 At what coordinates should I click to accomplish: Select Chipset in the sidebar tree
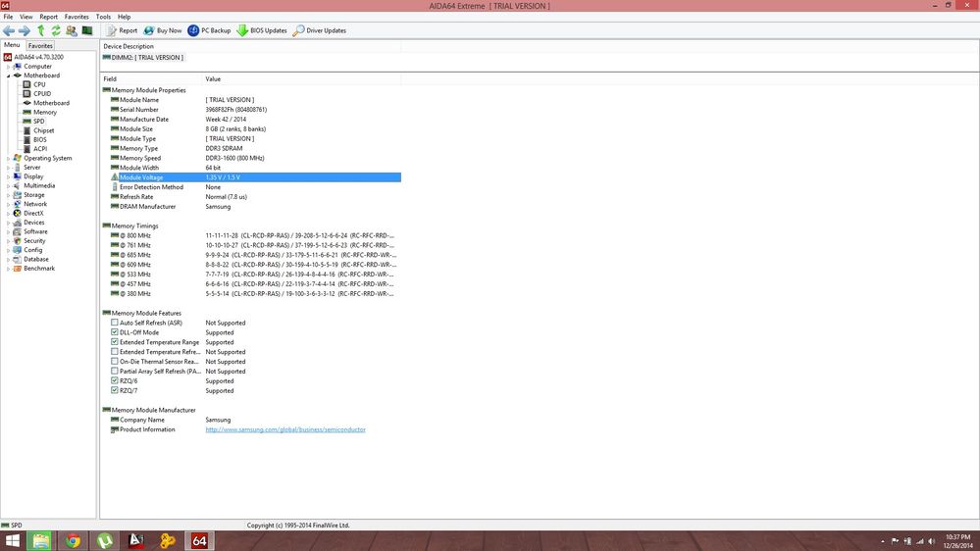(44, 130)
